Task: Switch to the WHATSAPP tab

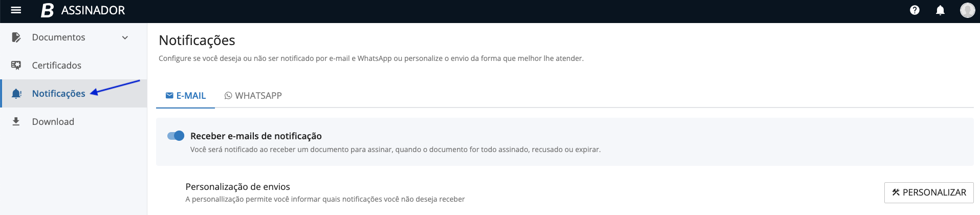Action: point(253,96)
